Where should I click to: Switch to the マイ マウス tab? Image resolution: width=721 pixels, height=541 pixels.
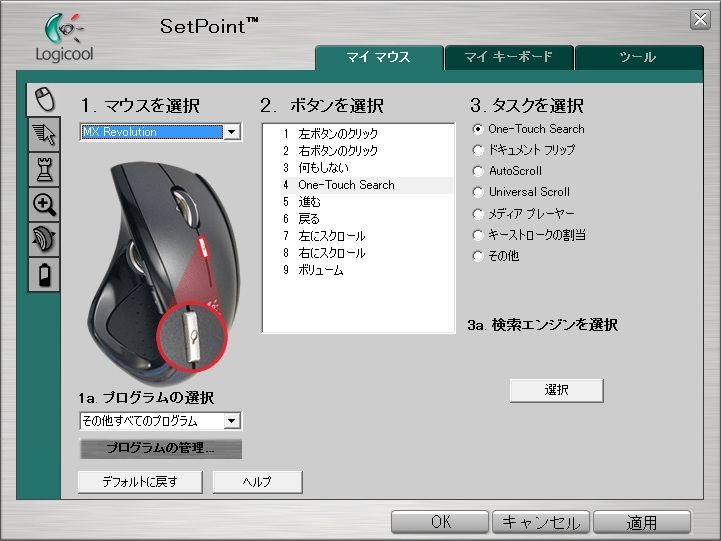click(378, 57)
